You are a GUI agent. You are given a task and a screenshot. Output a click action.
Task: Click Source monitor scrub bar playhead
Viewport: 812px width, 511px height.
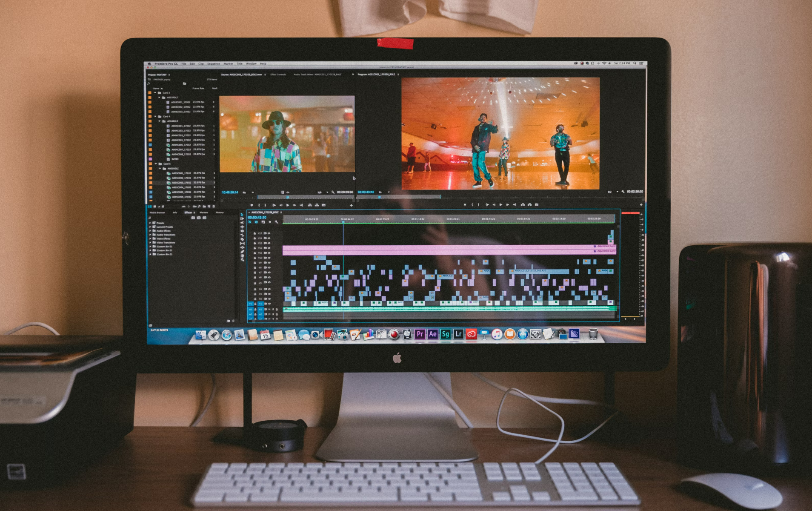288,197
